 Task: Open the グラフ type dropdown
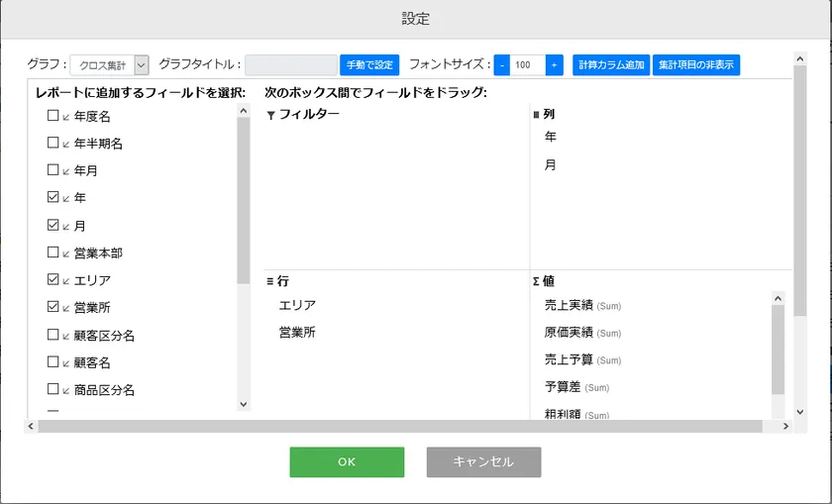tap(109, 65)
